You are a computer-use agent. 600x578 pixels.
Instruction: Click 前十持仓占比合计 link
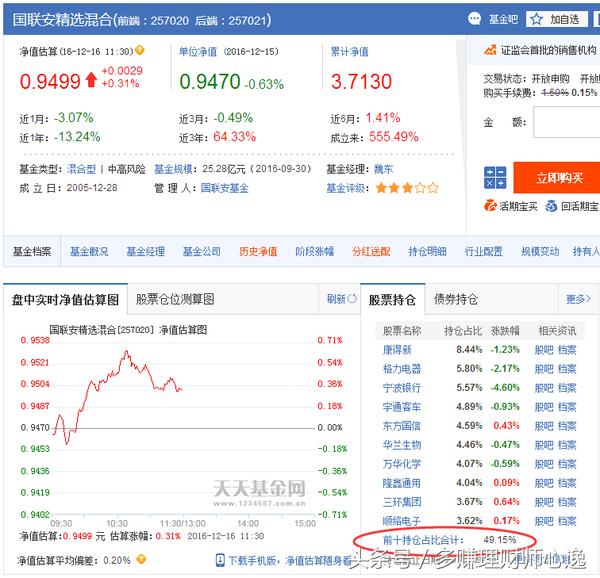pyautogui.click(x=423, y=540)
